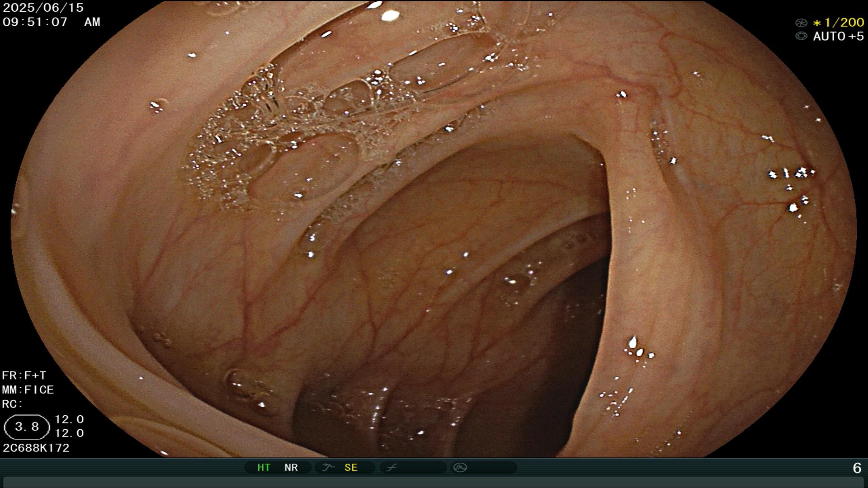Viewport: 868px width, 488px height.
Task: Toggle the NR noise reduction indicator
Action: 291,468
